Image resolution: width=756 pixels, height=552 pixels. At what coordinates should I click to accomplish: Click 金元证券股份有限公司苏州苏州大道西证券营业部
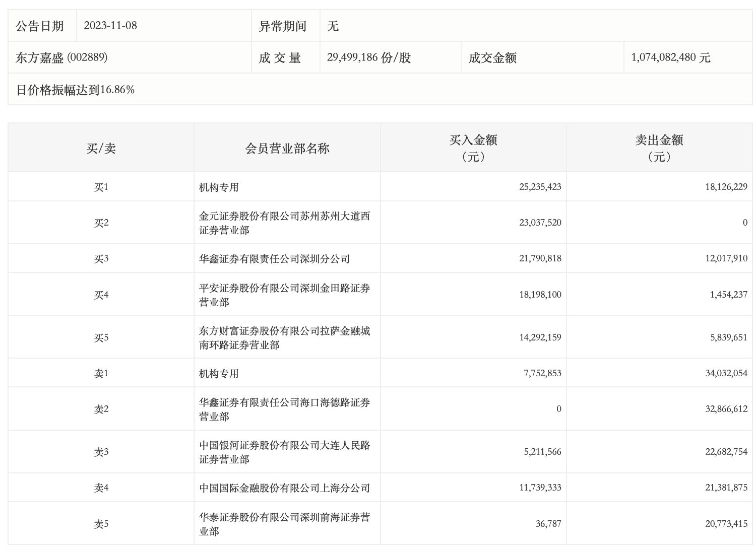(285, 223)
